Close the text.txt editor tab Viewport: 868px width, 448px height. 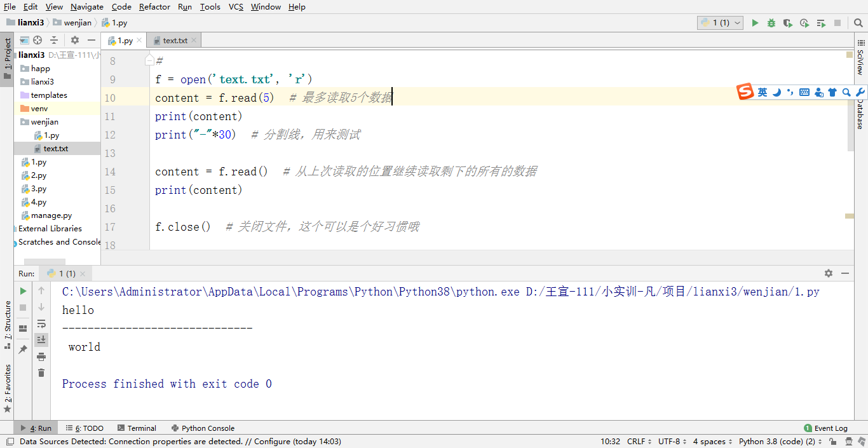point(194,40)
